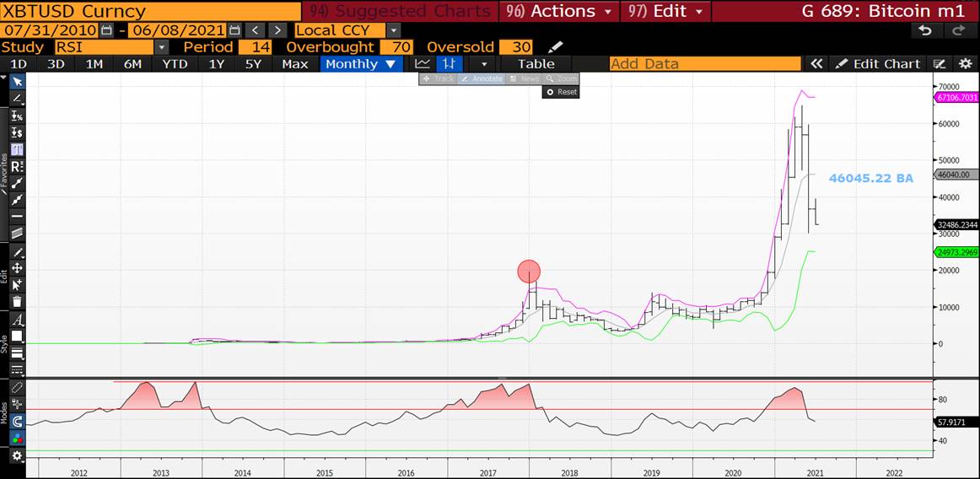Screen dimensions: 980x479
Task: Delete annotation with trash can icon
Action: (18, 301)
